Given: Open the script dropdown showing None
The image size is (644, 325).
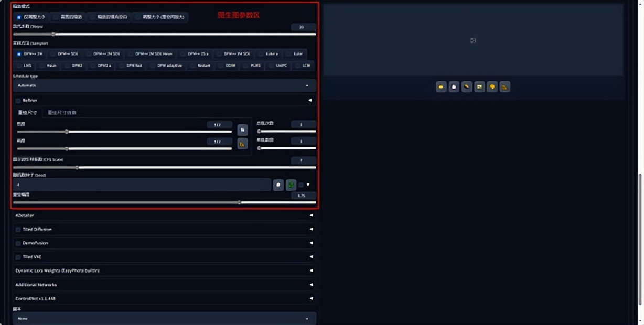Looking at the screenshot, I should pyautogui.click(x=164, y=318).
